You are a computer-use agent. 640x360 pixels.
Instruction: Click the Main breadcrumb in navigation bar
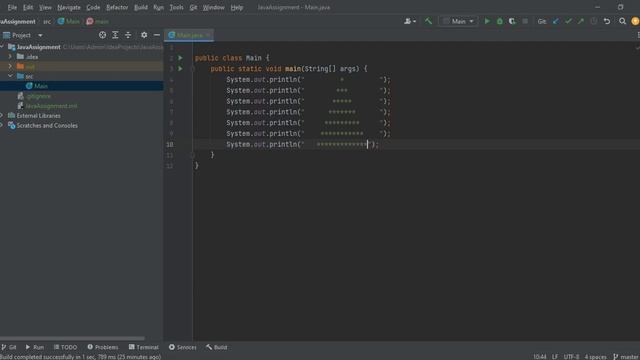(x=69, y=21)
